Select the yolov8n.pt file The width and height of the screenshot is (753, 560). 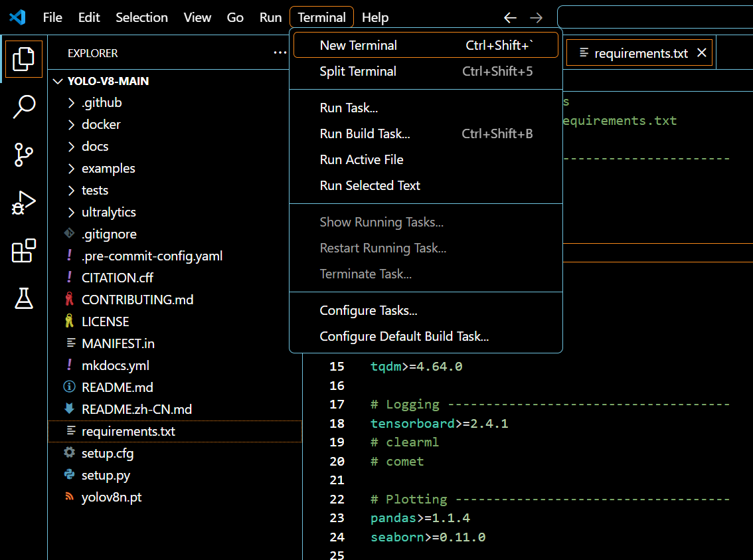click(111, 498)
